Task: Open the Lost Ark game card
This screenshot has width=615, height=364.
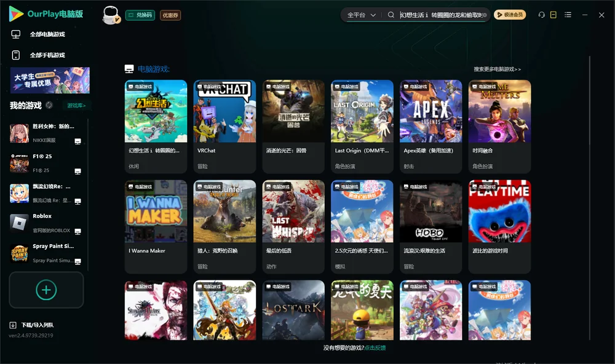Action: pyautogui.click(x=293, y=310)
